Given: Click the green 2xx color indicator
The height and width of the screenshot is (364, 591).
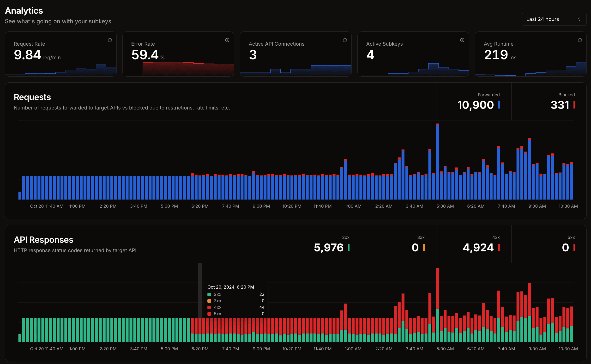Looking at the screenshot, I should point(349,248).
